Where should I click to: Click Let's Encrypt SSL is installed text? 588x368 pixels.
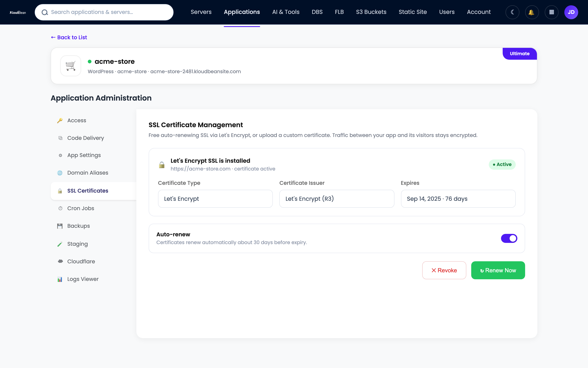pyautogui.click(x=210, y=161)
